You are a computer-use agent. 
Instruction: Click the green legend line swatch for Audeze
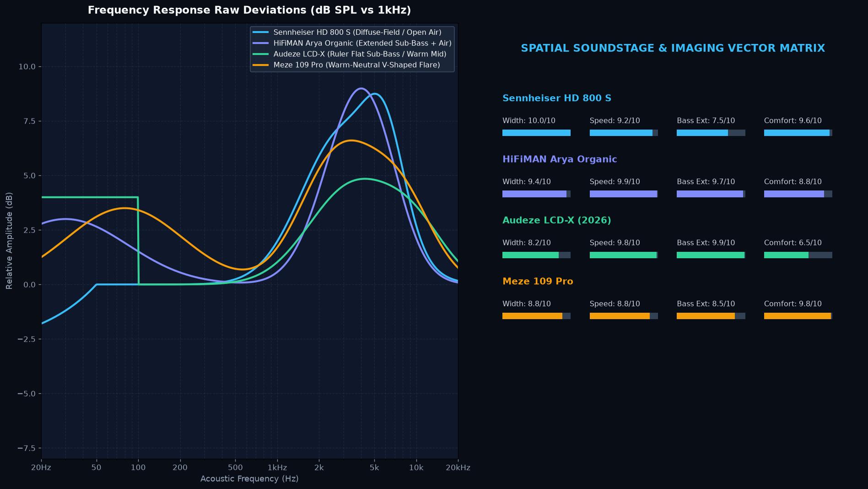click(x=261, y=54)
